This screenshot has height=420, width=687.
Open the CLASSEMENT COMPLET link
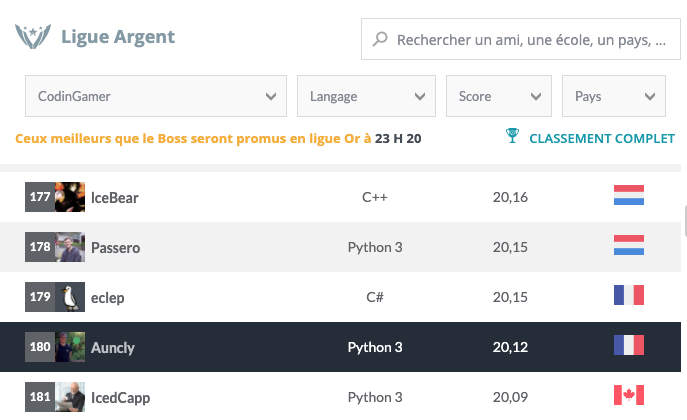[602, 138]
